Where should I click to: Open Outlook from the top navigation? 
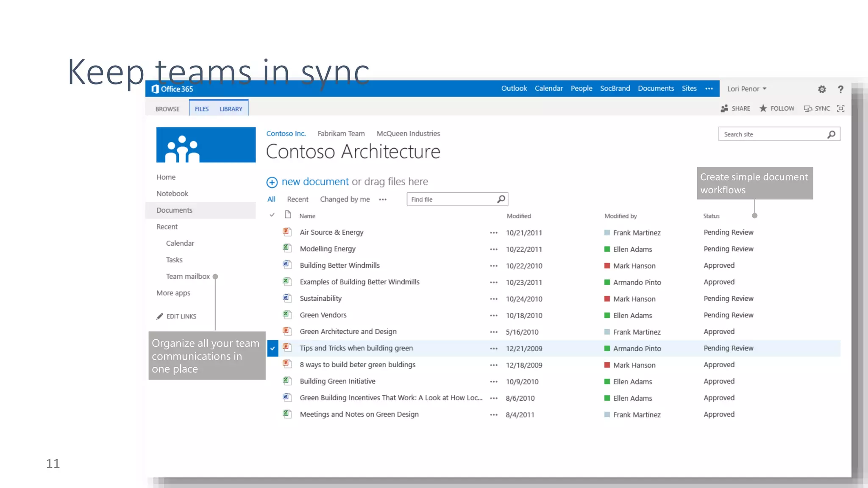click(514, 89)
